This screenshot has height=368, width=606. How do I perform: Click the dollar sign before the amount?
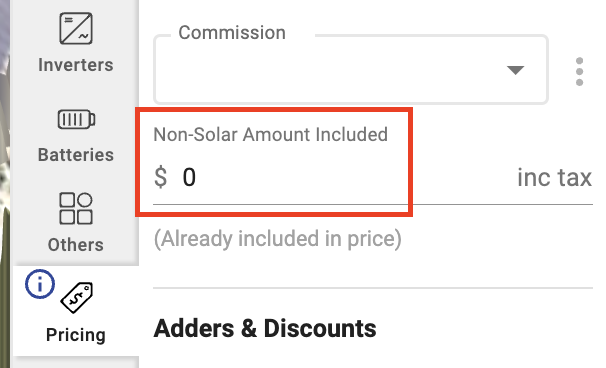160,177
